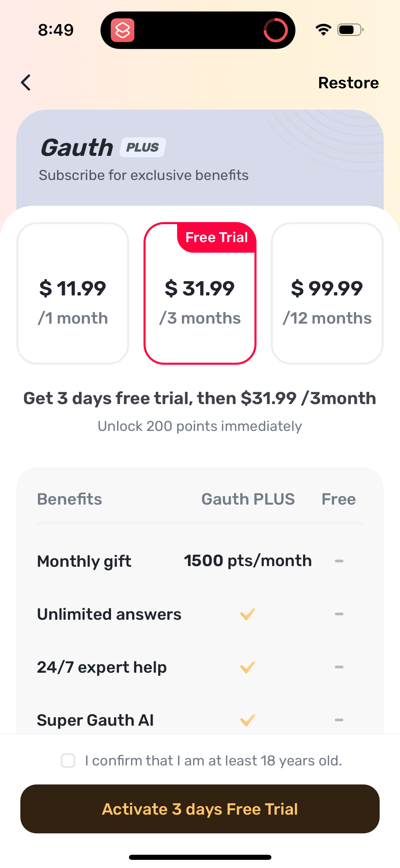Tap the Free column header

(339, 499)
